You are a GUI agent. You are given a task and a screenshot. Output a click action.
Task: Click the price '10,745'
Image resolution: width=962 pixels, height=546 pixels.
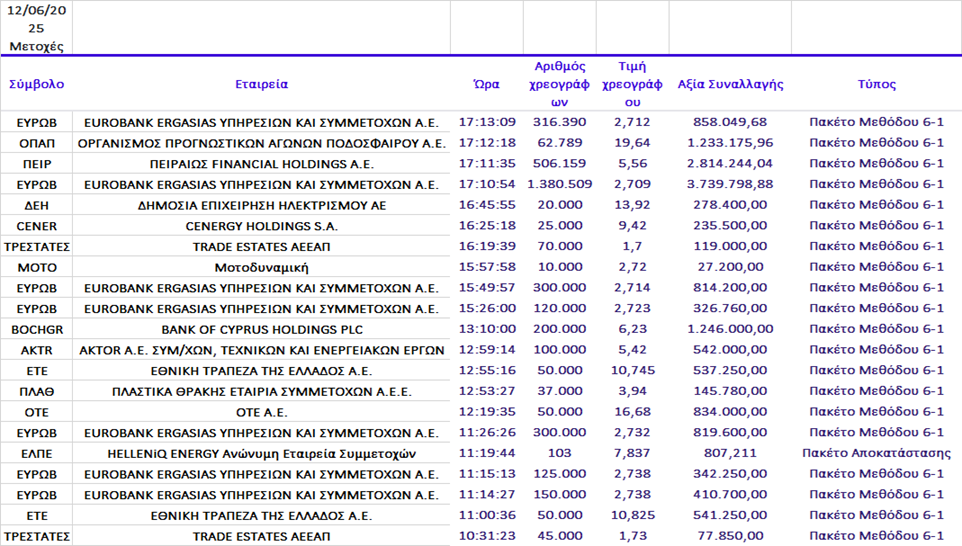pyautogui.click(x=633, y=371)
